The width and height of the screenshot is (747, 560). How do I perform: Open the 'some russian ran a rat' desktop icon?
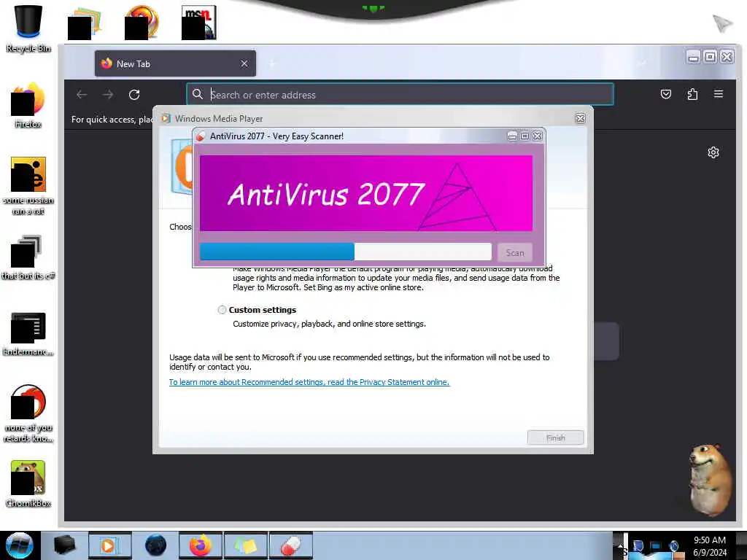pos(28,186)
